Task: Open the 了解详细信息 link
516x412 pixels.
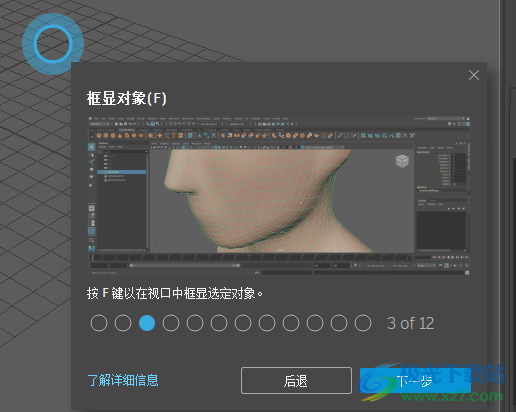Action: tap(123, 380)
